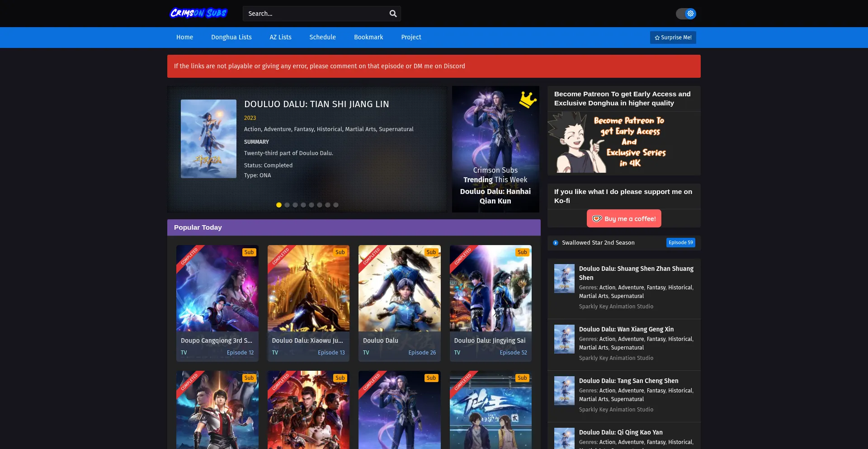
Task: Open Douluo Dalu: Wan Xiang Geng Xin
Action: [626, 329]
